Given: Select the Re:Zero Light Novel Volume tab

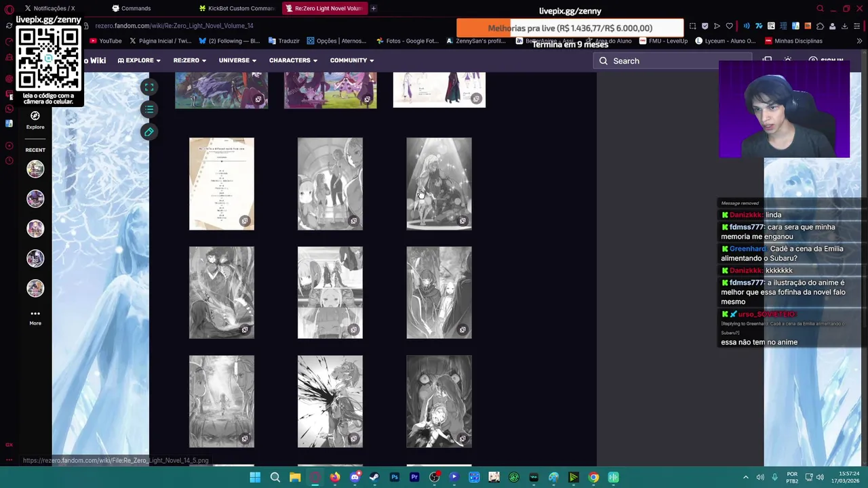Looking at the screenshot, I should (323, 8).
